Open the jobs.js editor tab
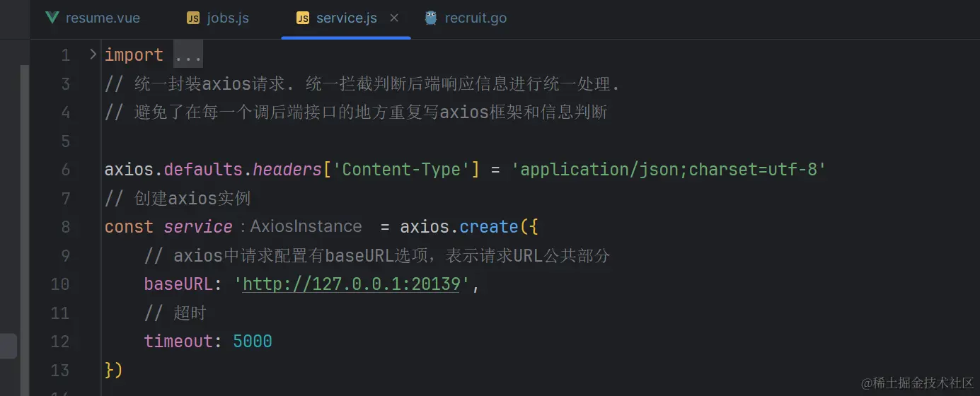The height and width of the screenshot is (396, 980). [218, 18]
